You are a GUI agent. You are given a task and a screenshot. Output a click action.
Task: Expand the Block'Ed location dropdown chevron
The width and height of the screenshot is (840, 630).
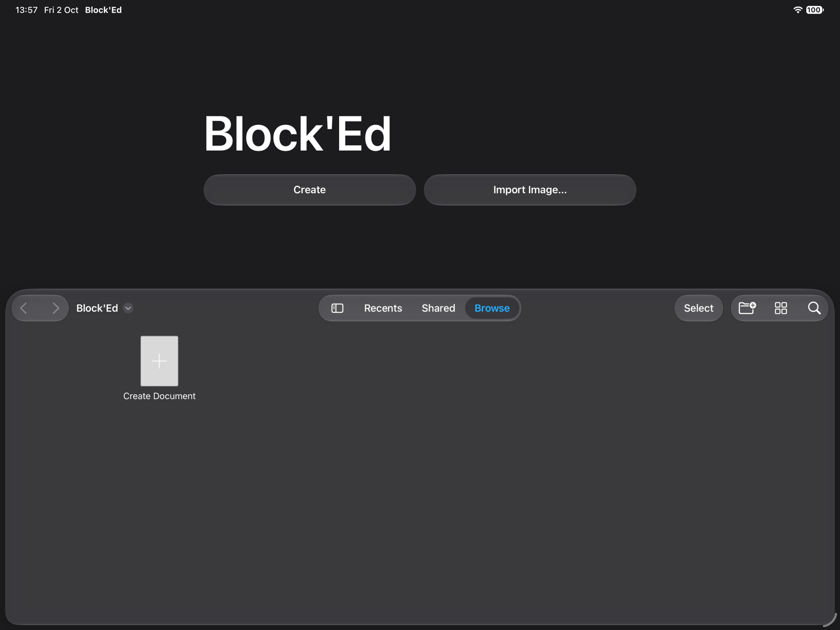click(128, 308)
